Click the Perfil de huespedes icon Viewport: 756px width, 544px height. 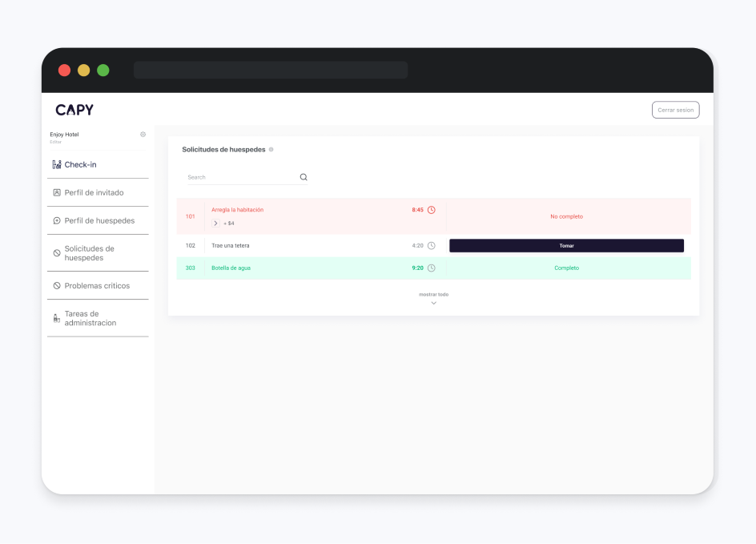(x=56, y=220)
